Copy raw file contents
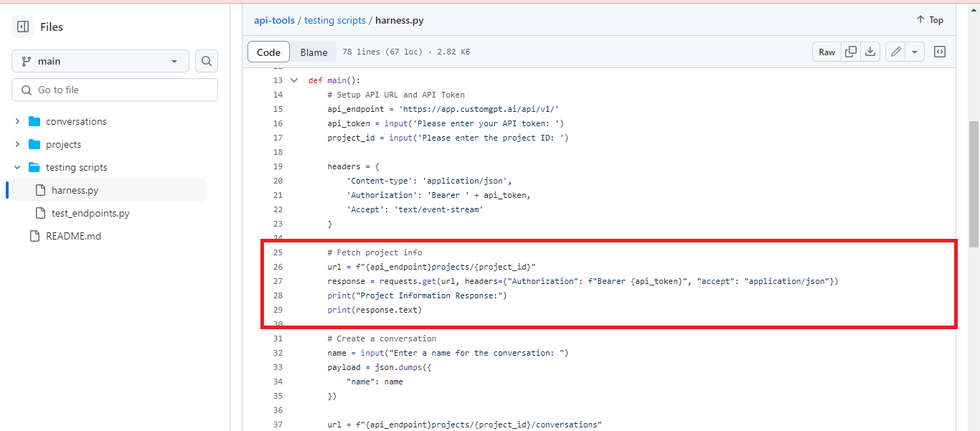Screen dimensions: 980x431 pyautogui.click(x=851, y=52)
